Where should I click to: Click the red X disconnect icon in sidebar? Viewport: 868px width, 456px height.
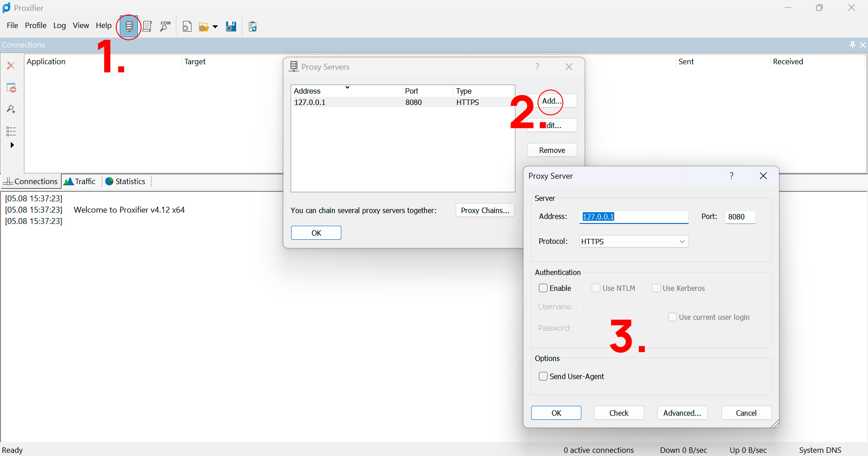pos(11,66)
